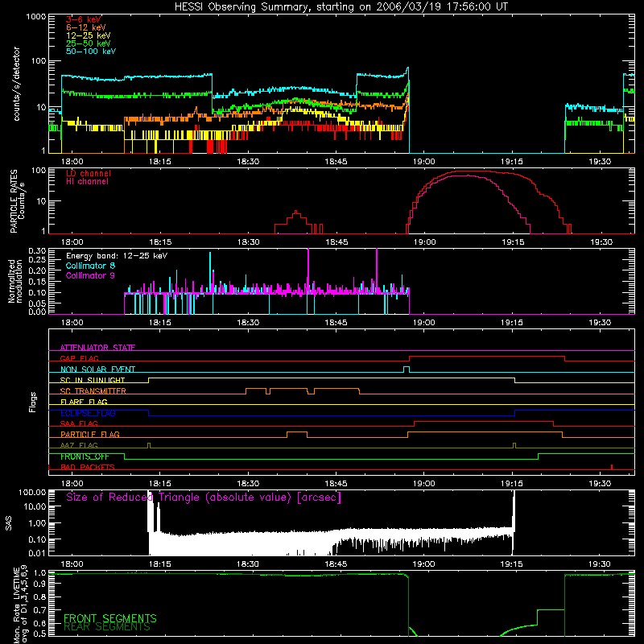
Task: Click the BAD PACKETS flag label
Action: [x=88, y=467]
